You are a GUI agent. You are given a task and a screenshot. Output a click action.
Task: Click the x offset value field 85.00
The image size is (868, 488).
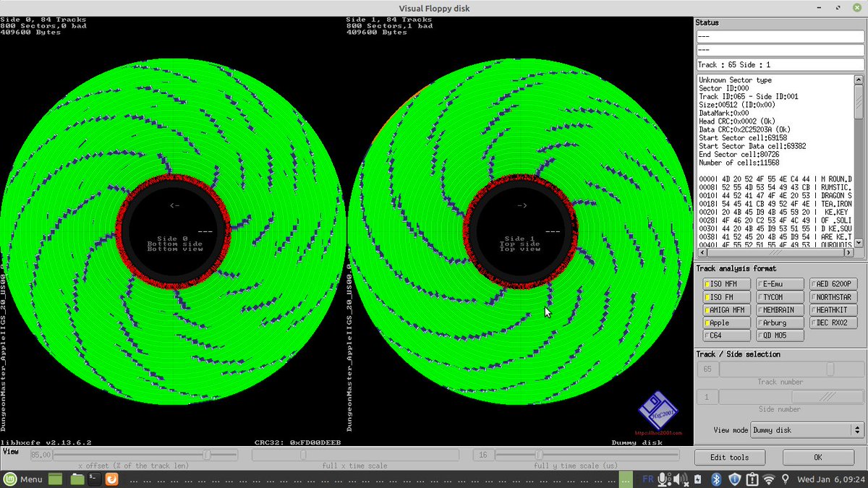(41, 455)
